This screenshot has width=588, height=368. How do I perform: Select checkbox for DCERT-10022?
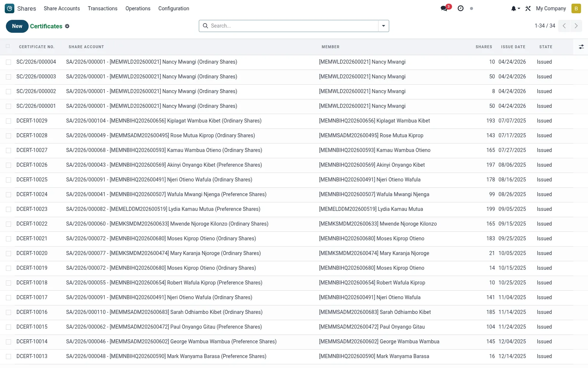pos(8,224)
